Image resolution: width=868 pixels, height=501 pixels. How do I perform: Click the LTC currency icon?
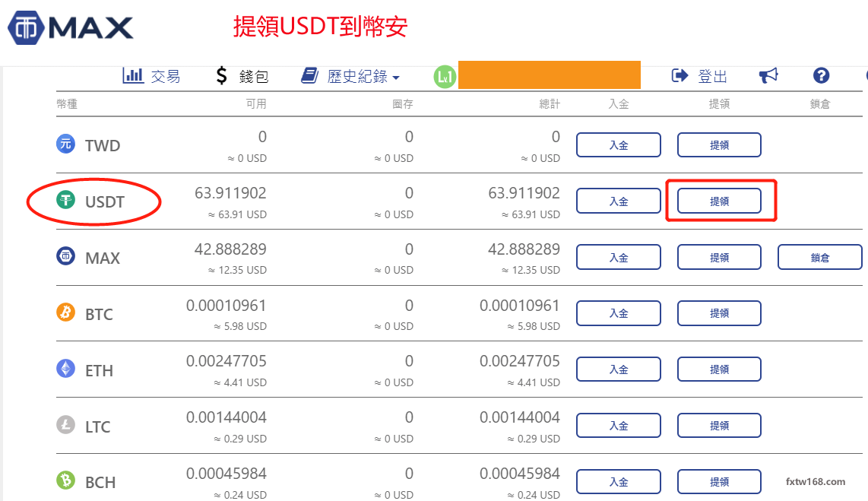(x=65, y=425)
